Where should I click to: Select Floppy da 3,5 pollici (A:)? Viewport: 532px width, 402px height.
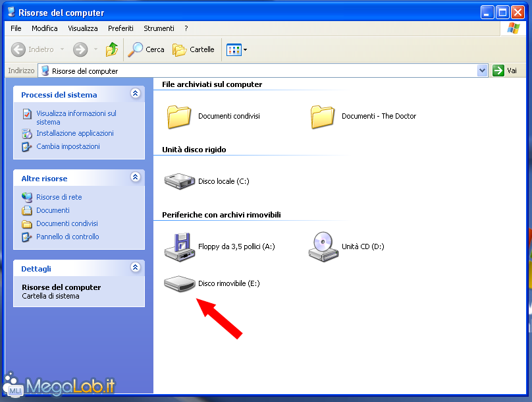(x=219, y=247)
